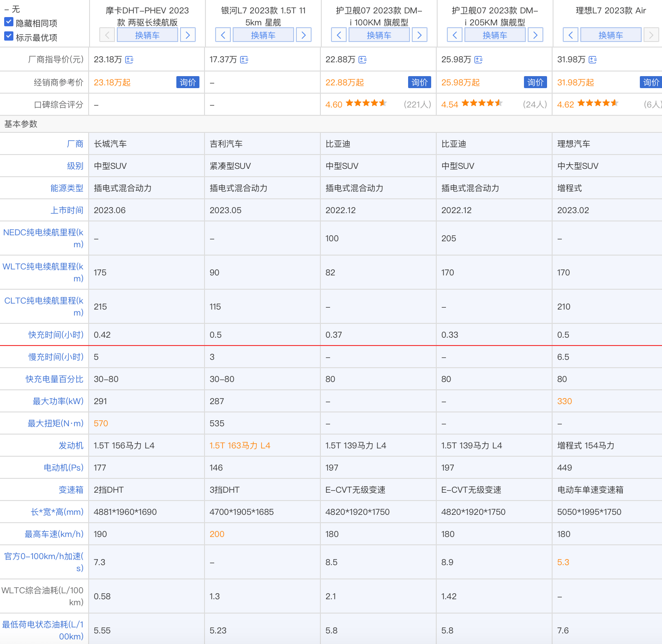
Task: Click the 厂商 parameter label
Action: [75, 144]
